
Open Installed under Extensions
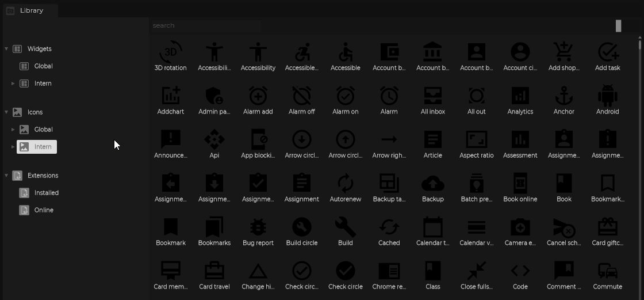[x=46, y=193]
